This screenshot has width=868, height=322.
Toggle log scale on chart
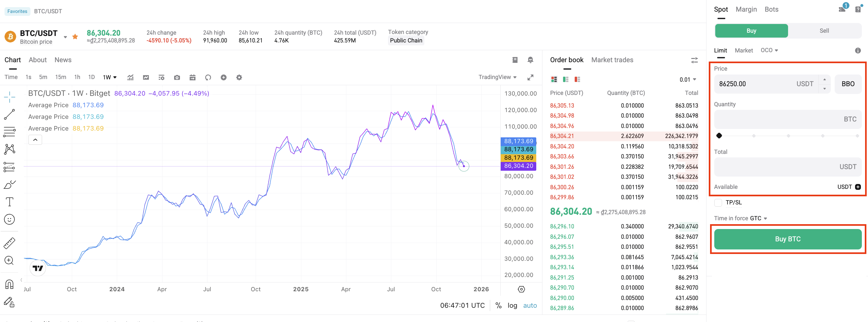(512, 305)
